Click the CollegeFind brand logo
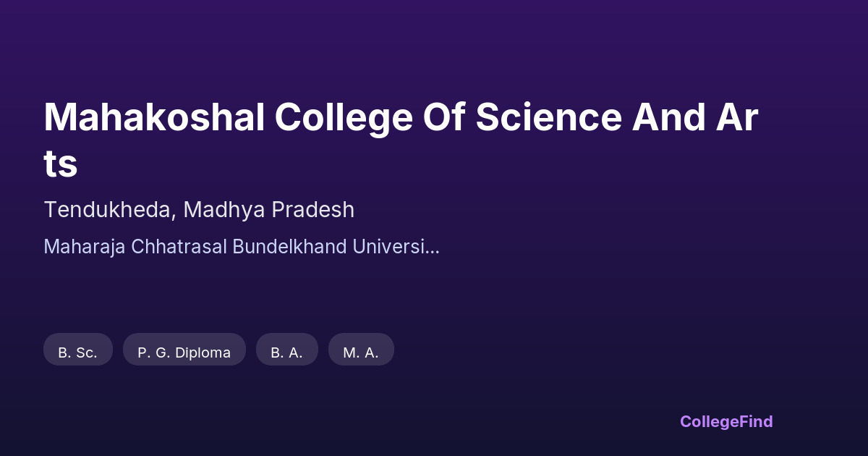Viewport: 868px width, 456px height. [726, 421]
